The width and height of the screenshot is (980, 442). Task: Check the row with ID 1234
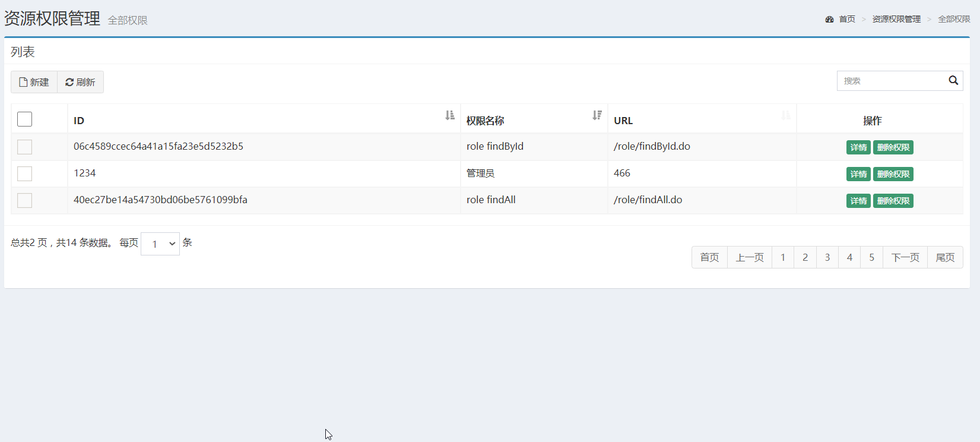24,173
